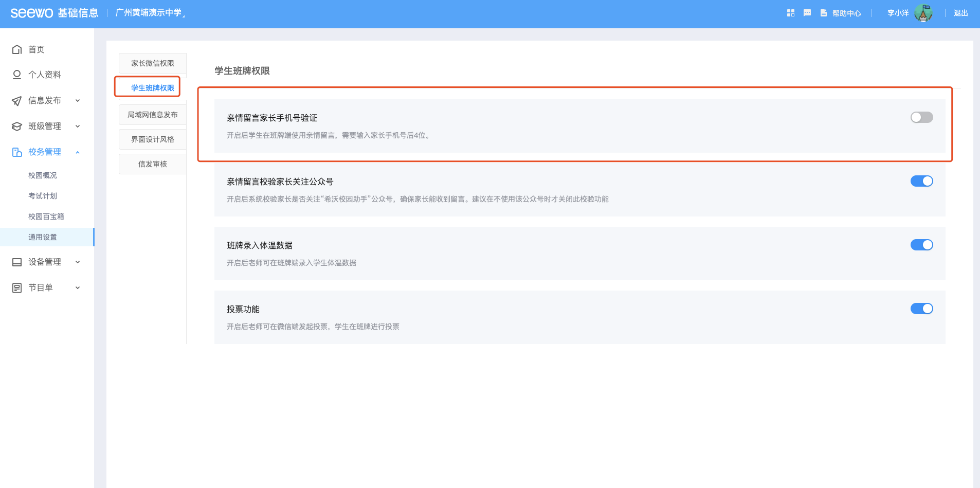980x488 pixels.
Task: Click the device management monitor icon
Action: [17, 262]
